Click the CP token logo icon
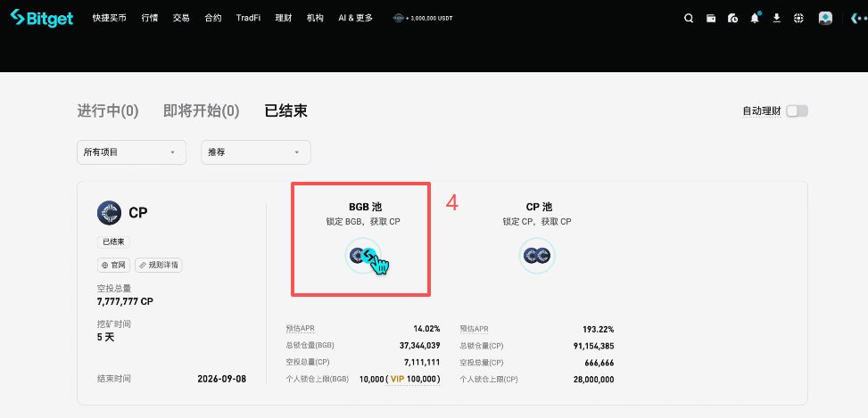The width and height of the screenshot is (868, 418). [x=109, y=213]
